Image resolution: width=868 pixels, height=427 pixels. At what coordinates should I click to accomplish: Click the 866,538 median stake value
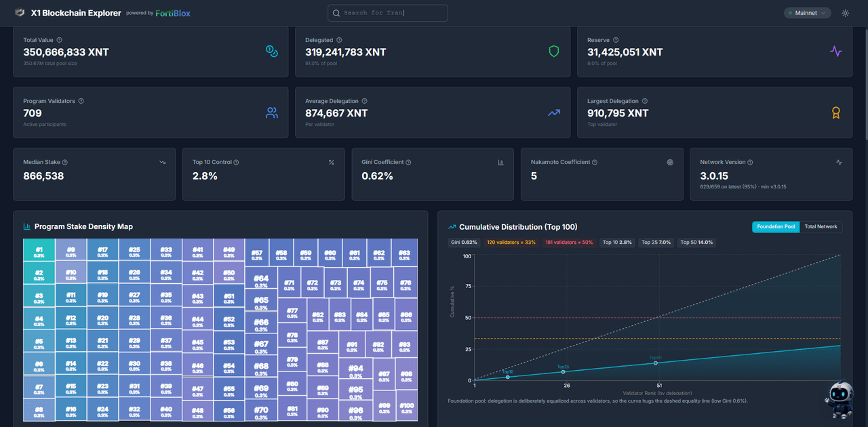tap(43, 176)
